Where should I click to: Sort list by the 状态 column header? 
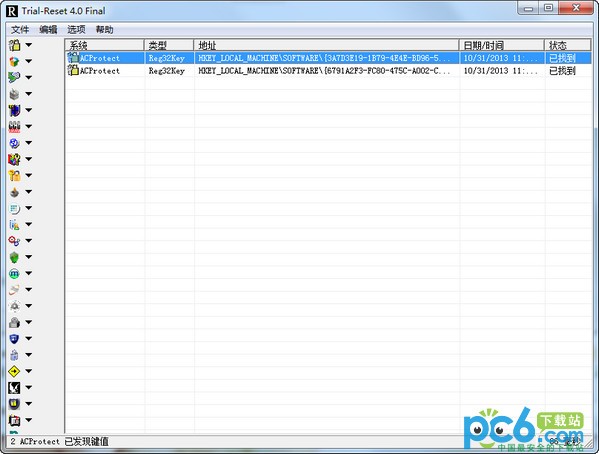[x=567, y=45]
